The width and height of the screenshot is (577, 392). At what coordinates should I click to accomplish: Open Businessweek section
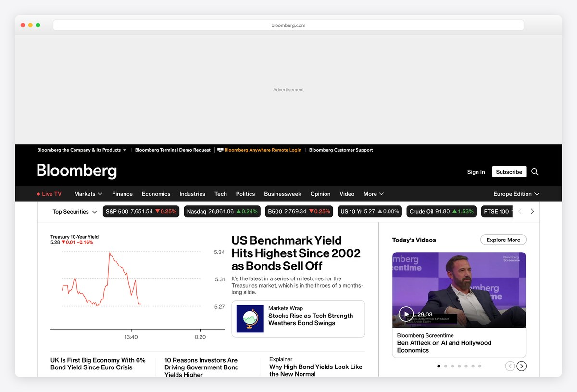click(x=283, y=194)
